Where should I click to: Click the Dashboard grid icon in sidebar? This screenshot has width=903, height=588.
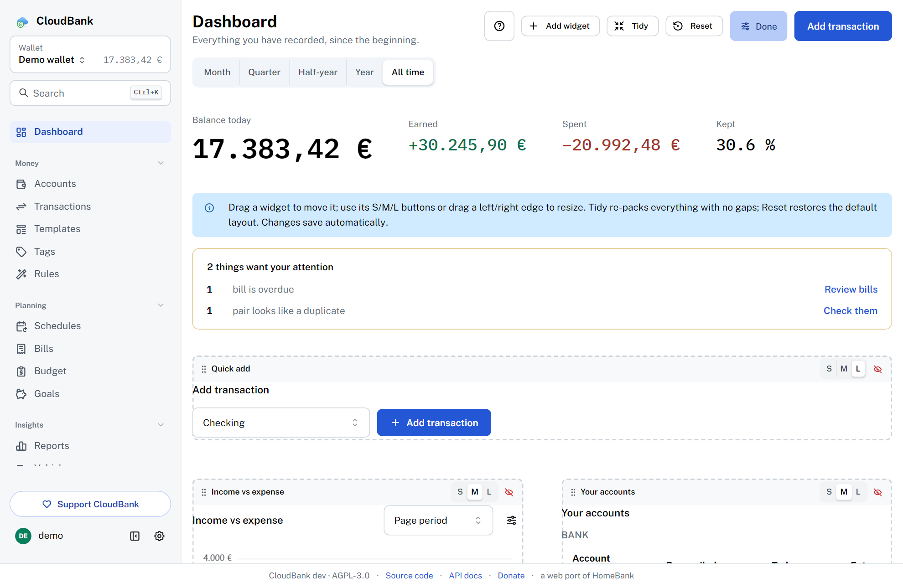(x=21, y=132)
